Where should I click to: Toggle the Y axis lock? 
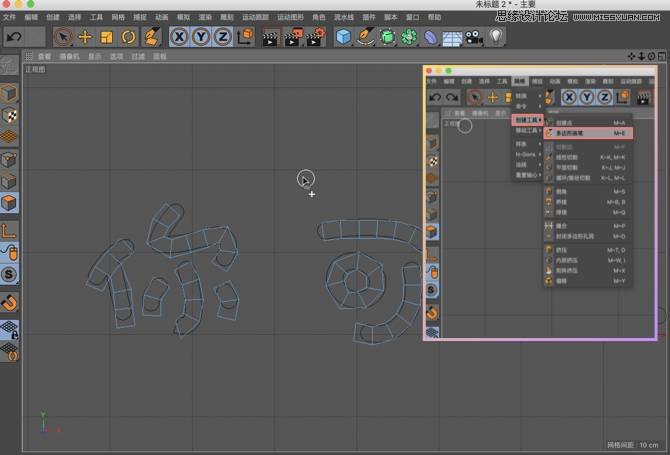(x=201, y=37)
